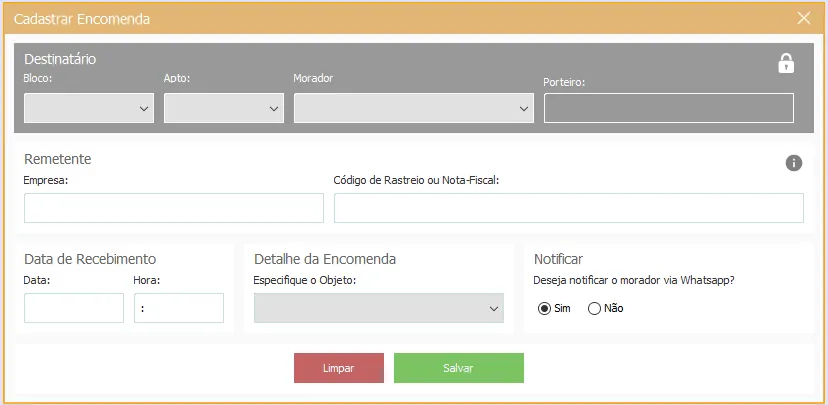Click the padlock icon in Destinatário header
The image size is (828, 405).
tap(786, 64)
